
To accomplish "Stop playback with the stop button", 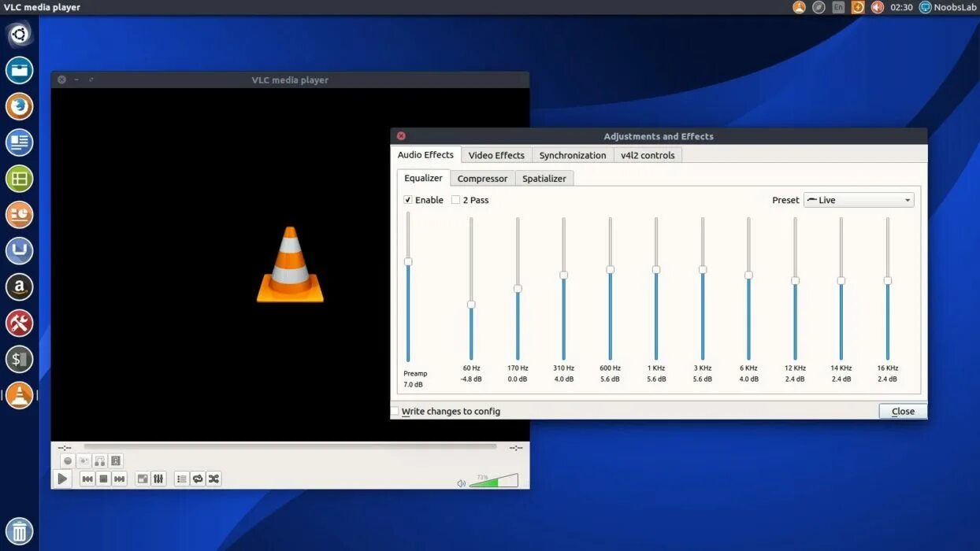I will (x=103, y=479).
